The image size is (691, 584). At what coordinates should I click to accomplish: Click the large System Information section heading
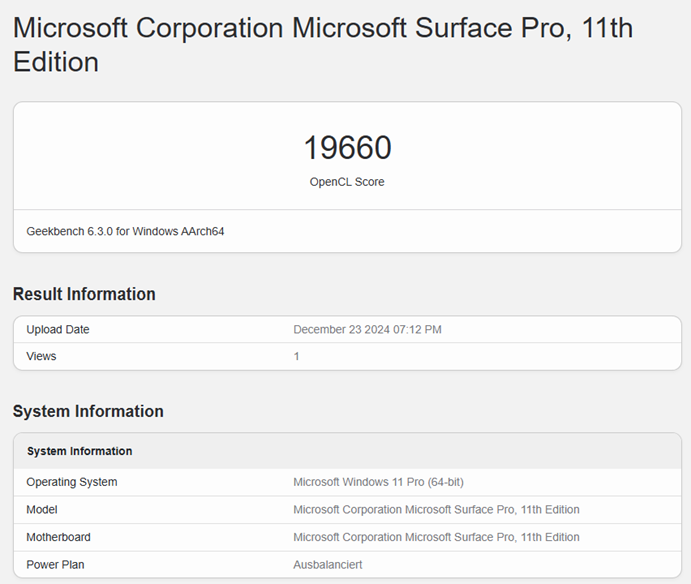coord(88,411)
